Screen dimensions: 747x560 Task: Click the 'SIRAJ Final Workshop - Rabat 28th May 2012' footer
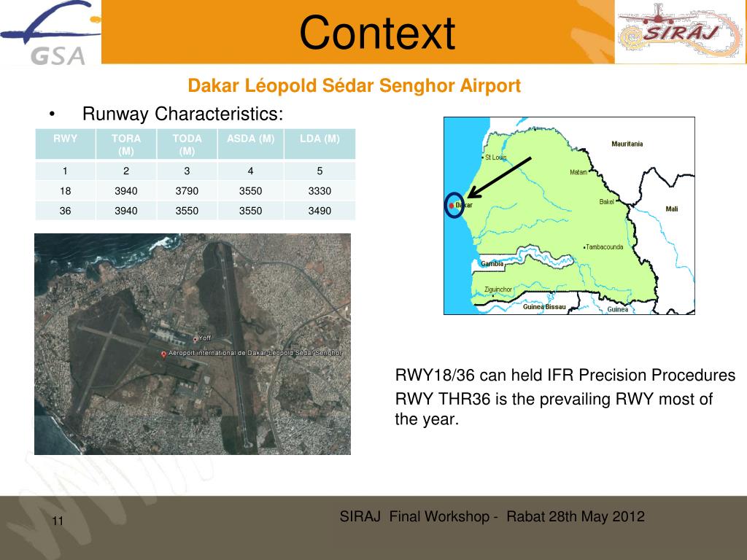tap(492, 517)
